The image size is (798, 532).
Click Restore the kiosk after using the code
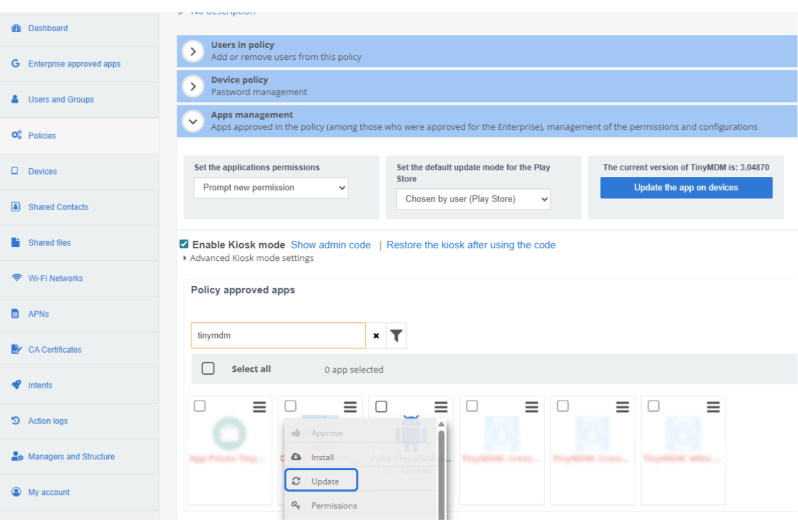pyautogui.click(x=471, y=245)
